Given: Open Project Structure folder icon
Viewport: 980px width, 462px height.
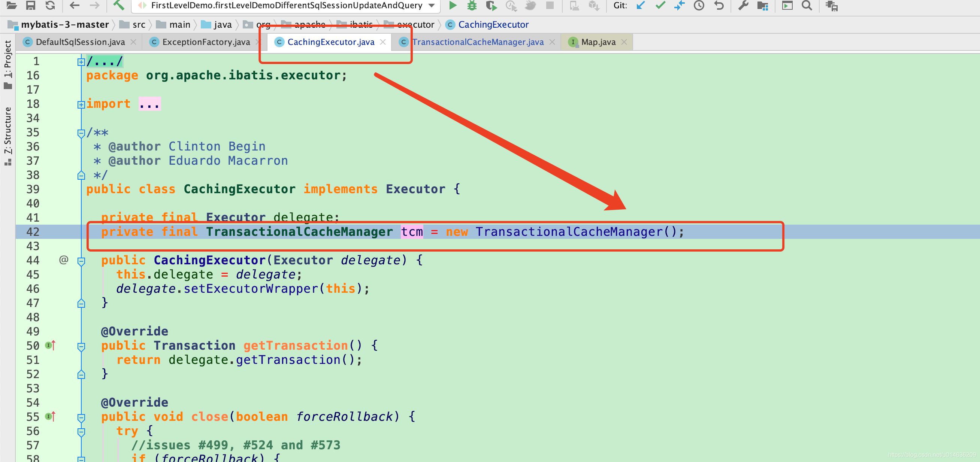Looking at the screenshot, I should click(762, 5).
